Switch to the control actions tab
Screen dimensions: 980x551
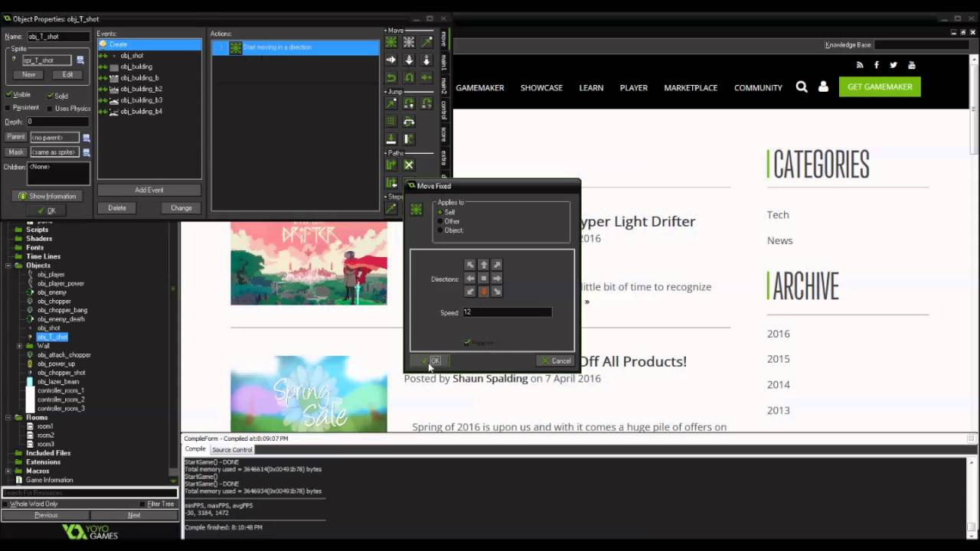point(443,109)
